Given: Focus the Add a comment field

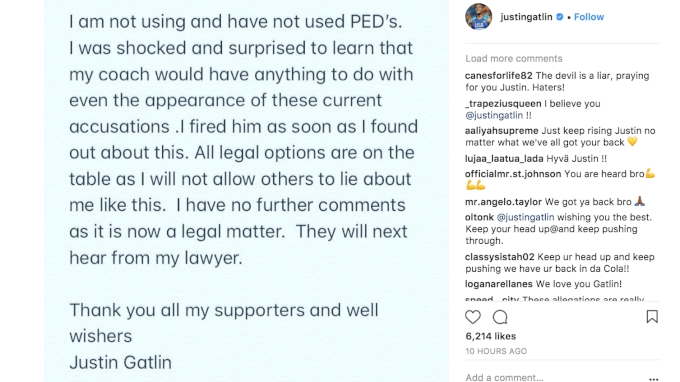Looking at the screenshot, I should click(555, 378).
